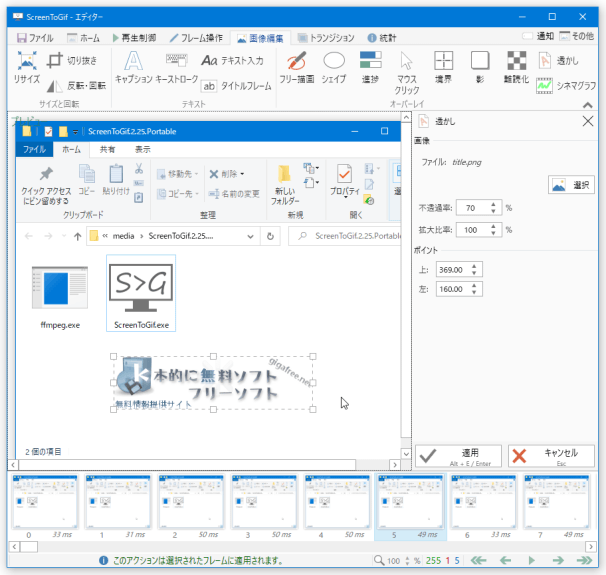Click the 選択 (Select) image file button
This screenshot has width=606, height=575.
coord(571,185)
